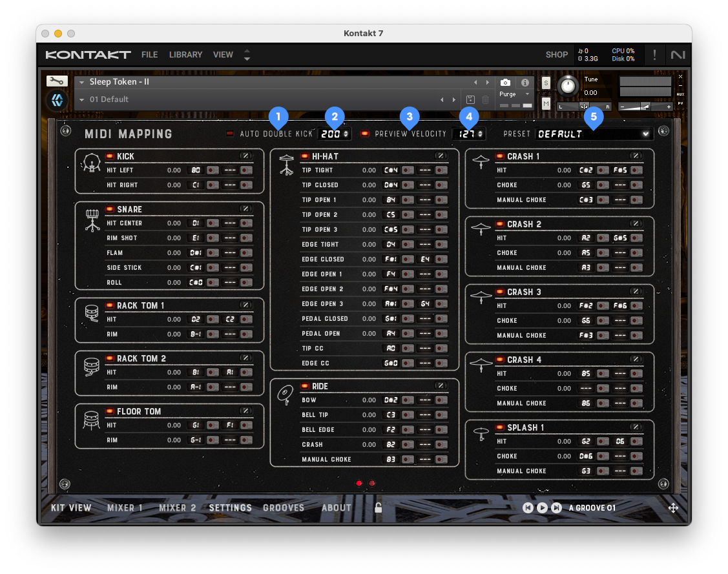Screen dimensions: 728x574
Task: Click the save snapshot floppy icon
Action: coord(470,99)
